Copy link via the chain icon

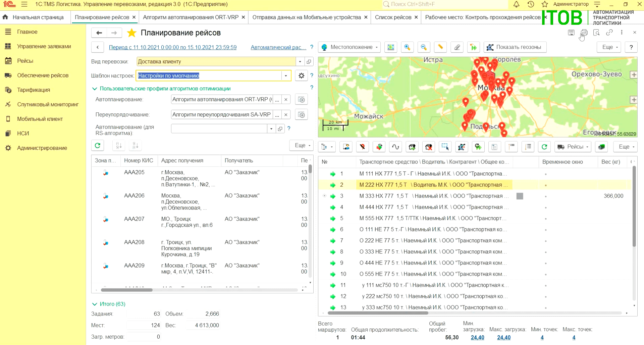click(x=609, y=33)
